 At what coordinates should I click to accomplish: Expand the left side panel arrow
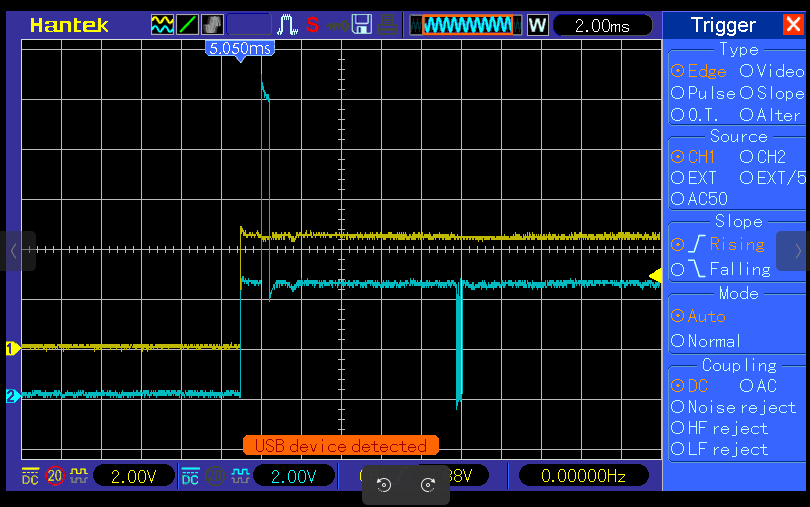pos(15,250)
